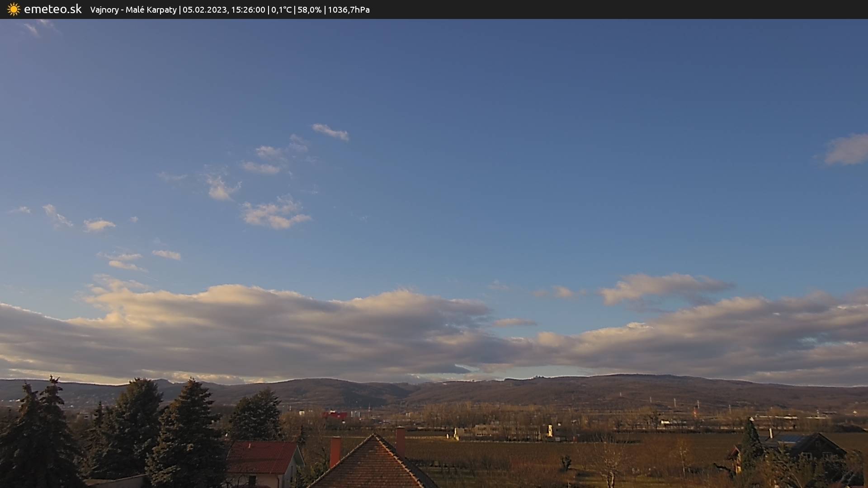Click the red building in the distance
This screenshot has width=868, height=488.
coord(335,415)
